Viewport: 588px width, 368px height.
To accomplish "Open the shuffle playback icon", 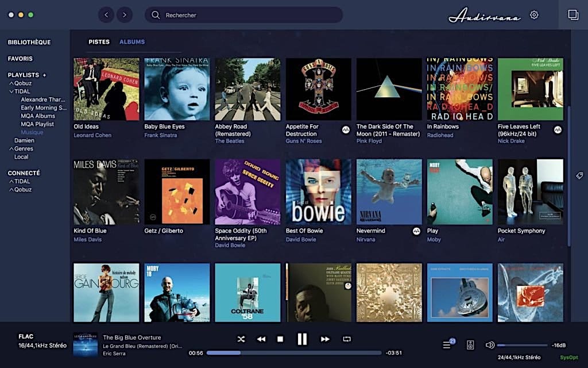I will pos(241,339).
